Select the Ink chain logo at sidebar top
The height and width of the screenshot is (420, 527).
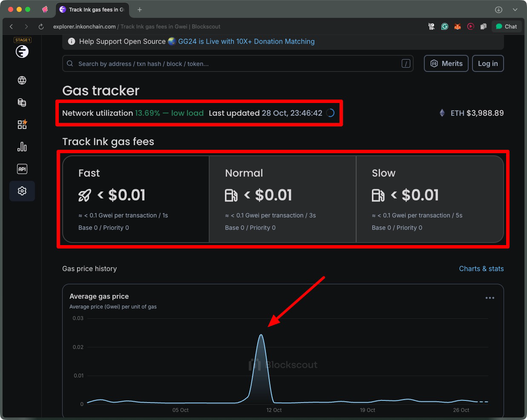click(22, 51)
